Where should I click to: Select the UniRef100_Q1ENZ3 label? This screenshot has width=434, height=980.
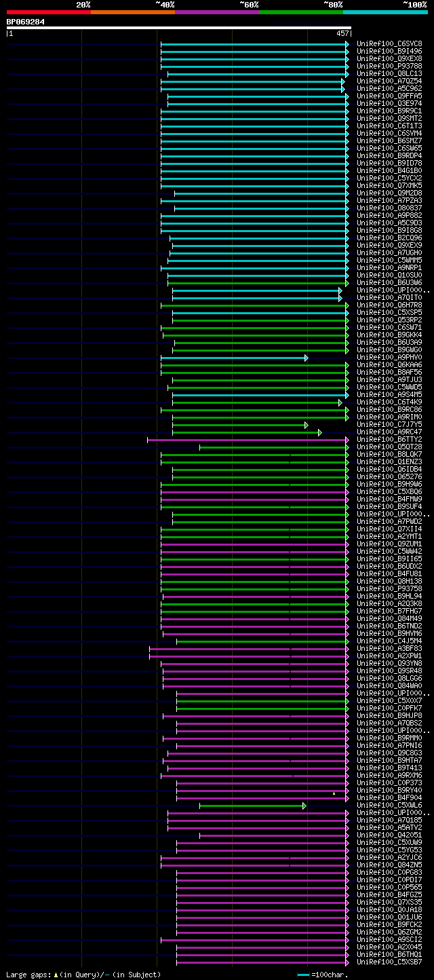tap(389, 461)
